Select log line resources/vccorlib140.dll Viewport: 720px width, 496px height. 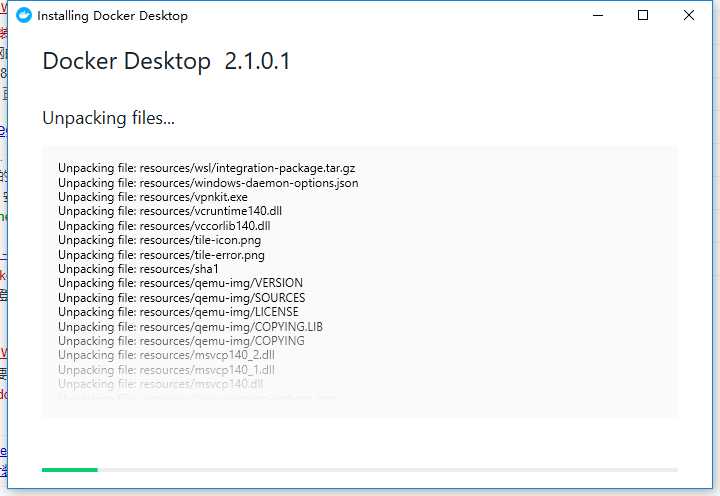point(164,226)
